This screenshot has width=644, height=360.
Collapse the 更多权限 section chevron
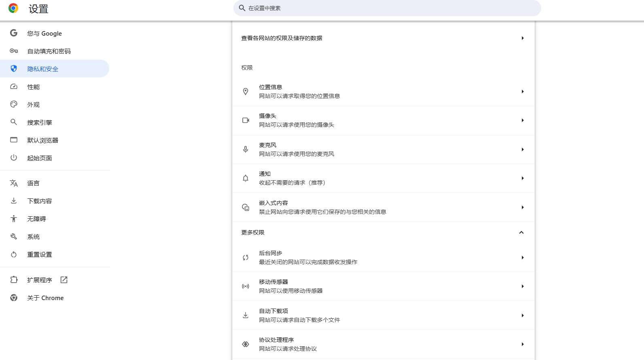[521, 232]
